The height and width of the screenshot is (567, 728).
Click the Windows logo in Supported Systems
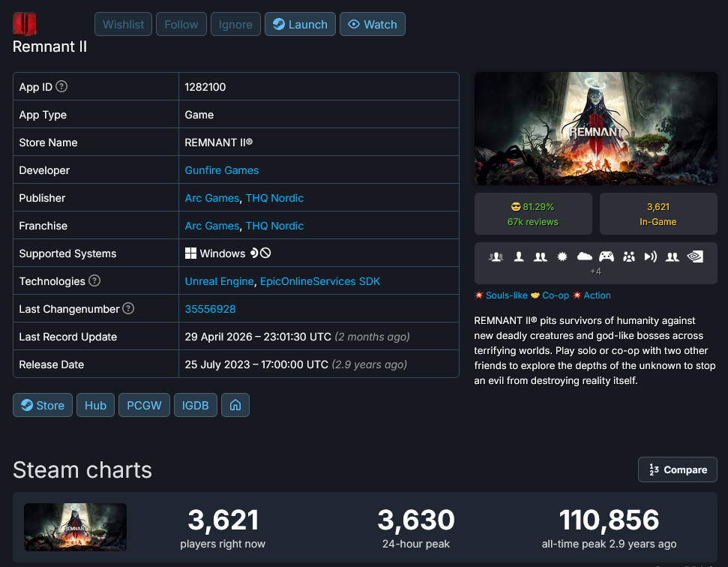coord(190,253)
